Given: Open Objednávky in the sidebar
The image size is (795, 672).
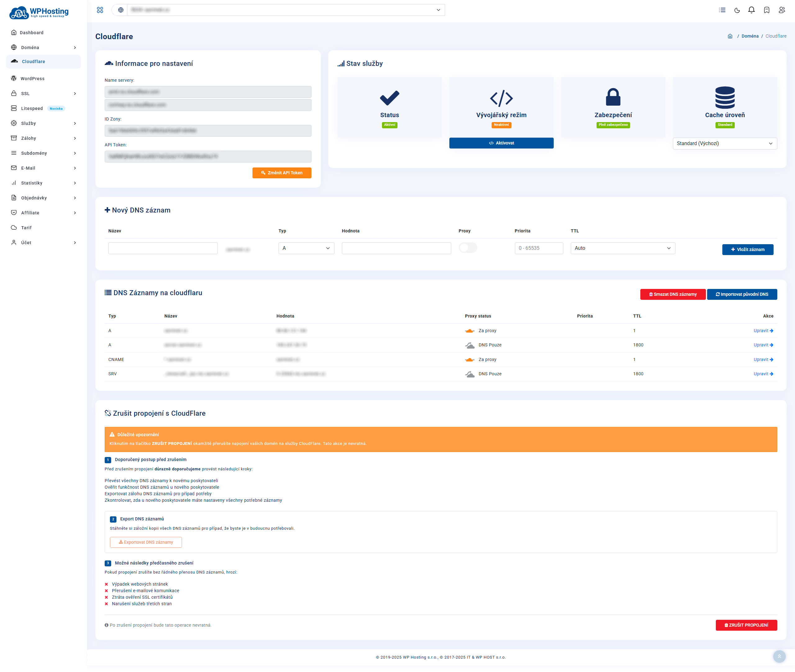Looking at the screenshot, I should 43,198.
